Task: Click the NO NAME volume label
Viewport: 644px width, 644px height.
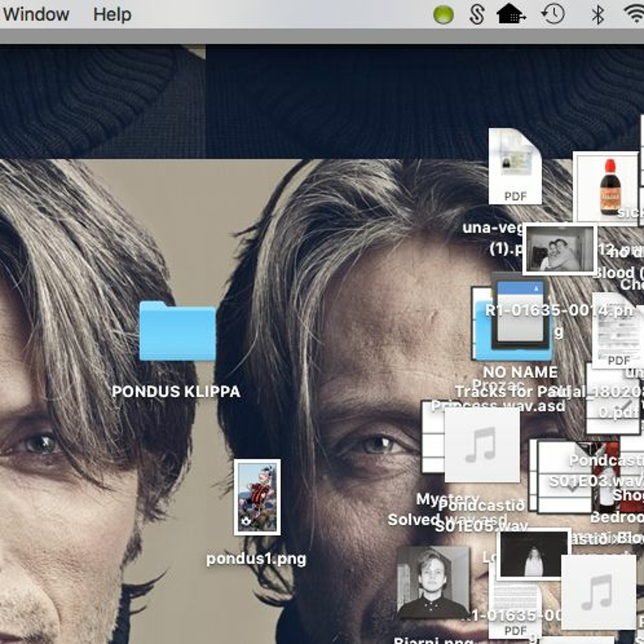Action: [x=520, y=372]
